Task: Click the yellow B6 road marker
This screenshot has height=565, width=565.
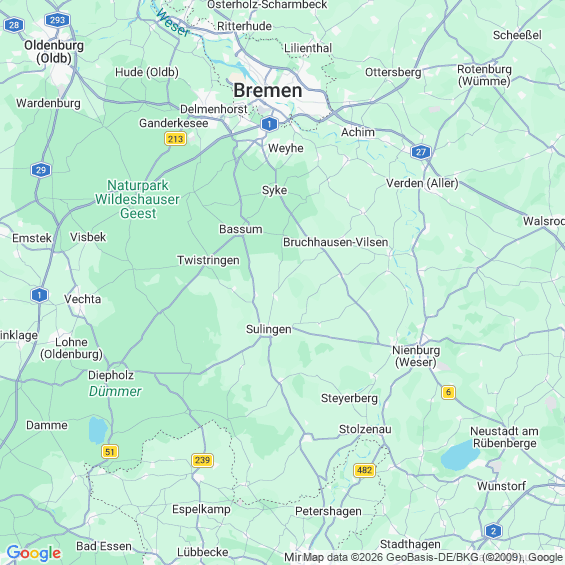Action: click(x=448, y=392)
